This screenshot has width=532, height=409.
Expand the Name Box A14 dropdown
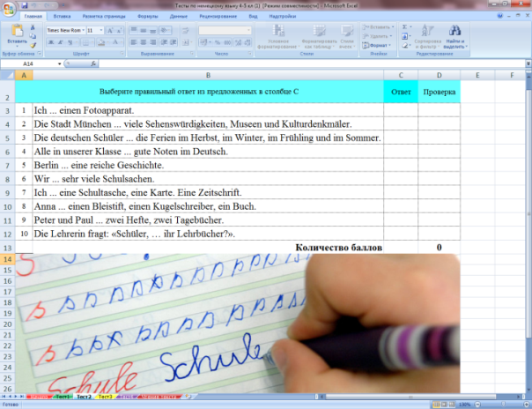(59, 63)
